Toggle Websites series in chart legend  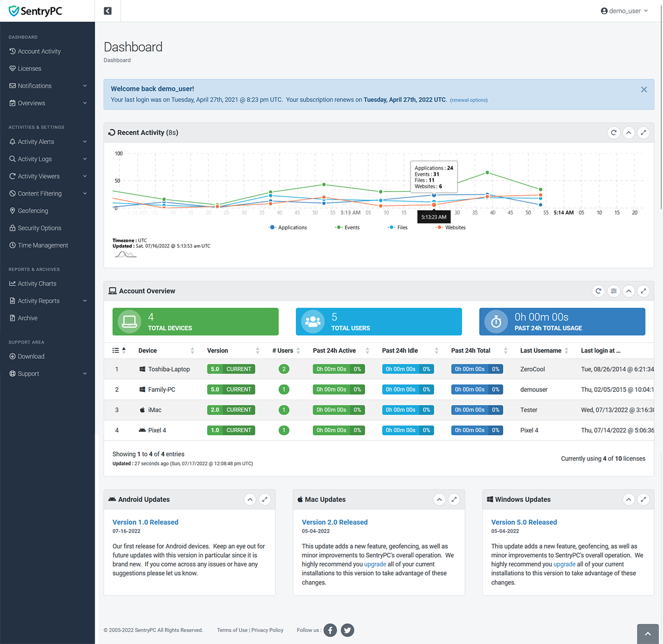coord(451,227)
